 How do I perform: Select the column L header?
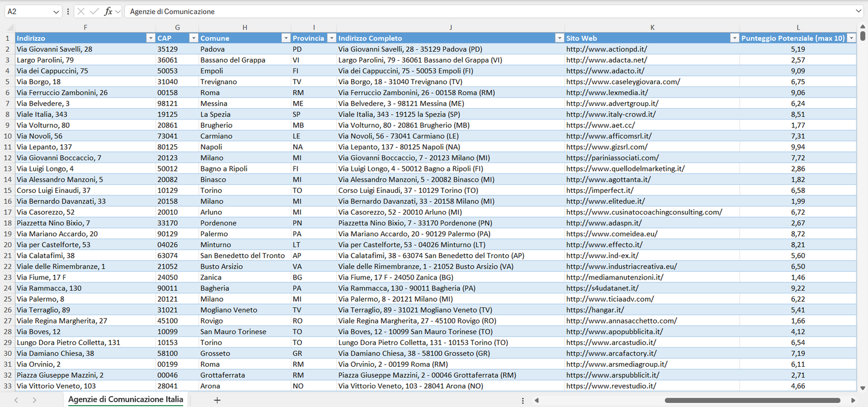click(798, 27)
